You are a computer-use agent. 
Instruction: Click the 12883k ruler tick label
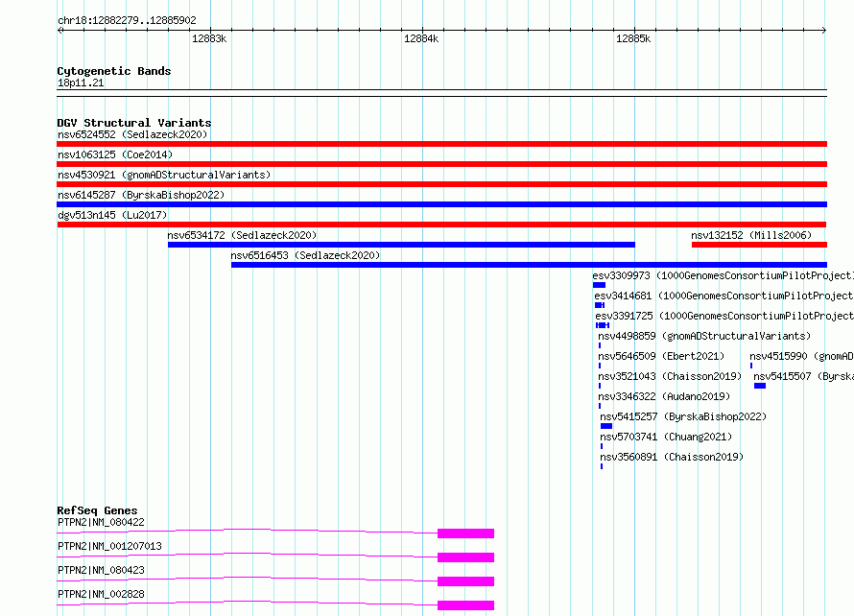pos(209,38)
